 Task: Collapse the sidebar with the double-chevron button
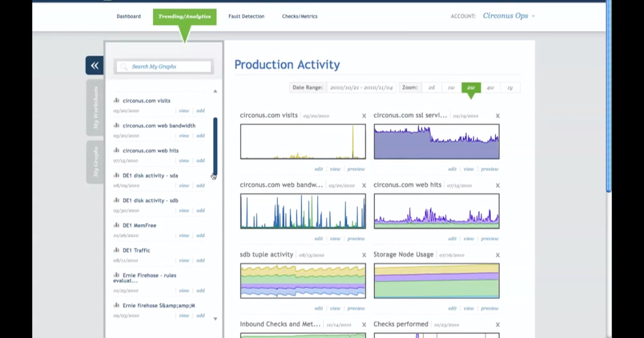tap(94, 65)
